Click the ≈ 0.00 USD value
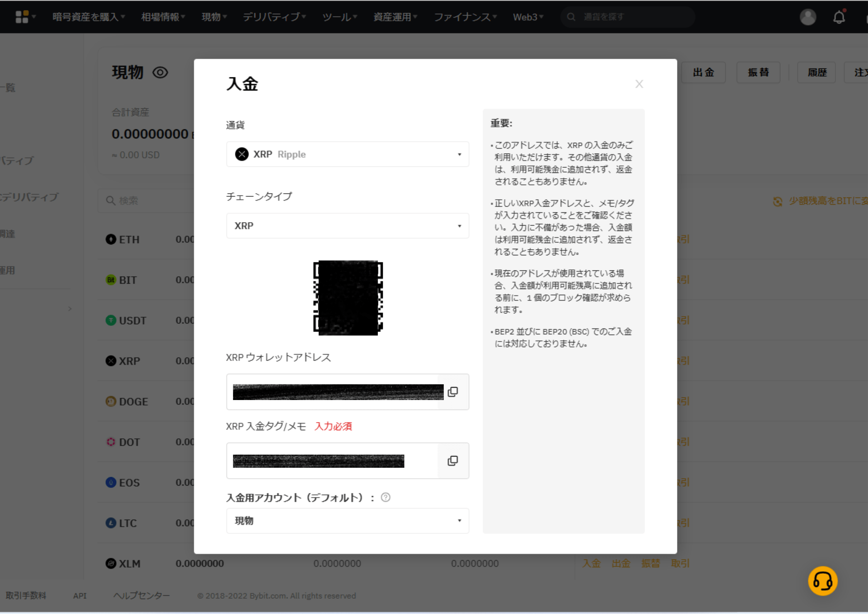This screenshot has height=614, width=868. click(136, 155)
